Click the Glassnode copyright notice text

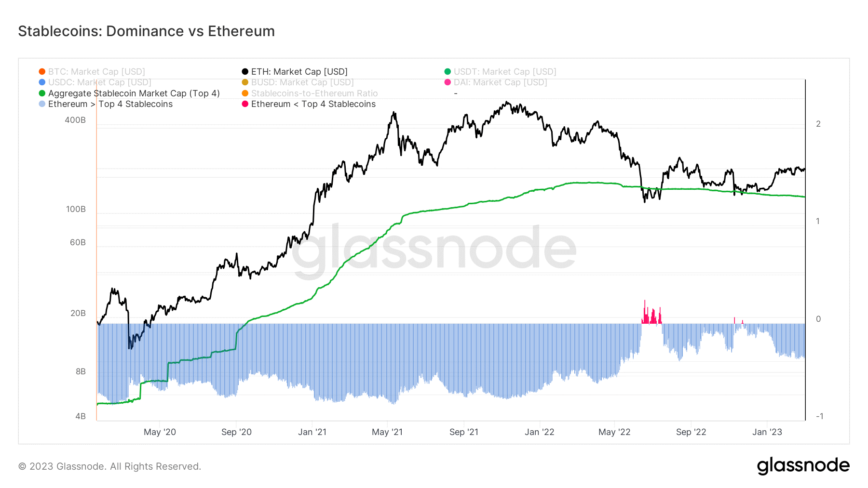click(x=110, y=466)
